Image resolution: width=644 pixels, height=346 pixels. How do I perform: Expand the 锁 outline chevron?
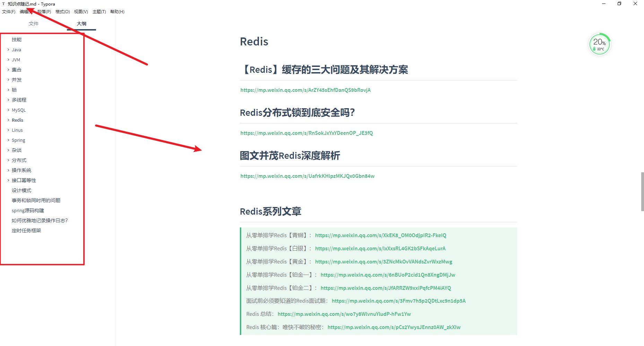[x=8, y=90]
